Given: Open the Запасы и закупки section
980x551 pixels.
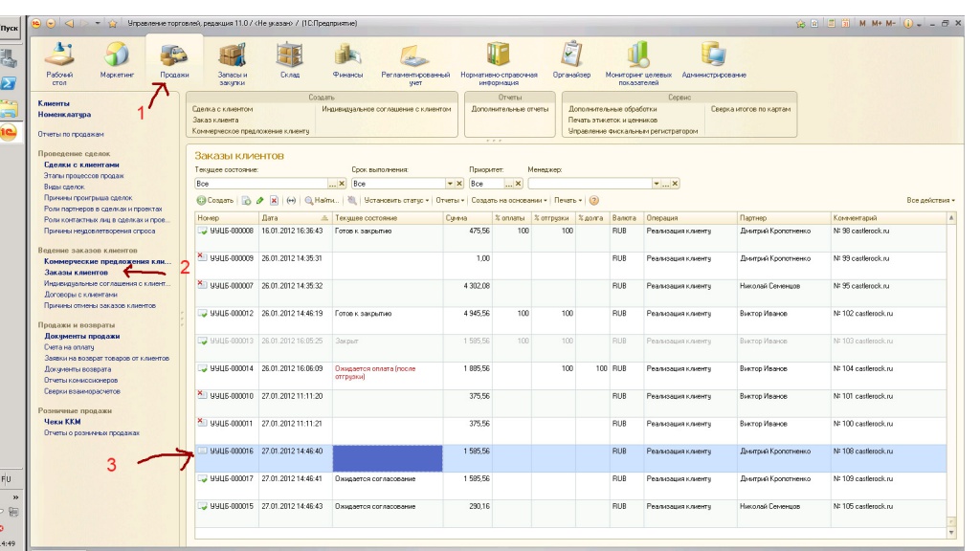Looking at the screenshot, I should [232, 63].
